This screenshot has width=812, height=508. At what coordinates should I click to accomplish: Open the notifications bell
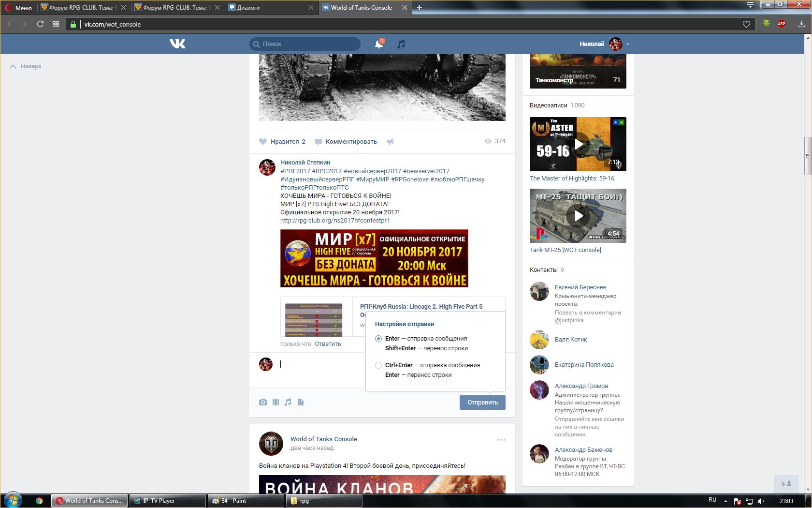pyautogui.click(x=379, y=44)
